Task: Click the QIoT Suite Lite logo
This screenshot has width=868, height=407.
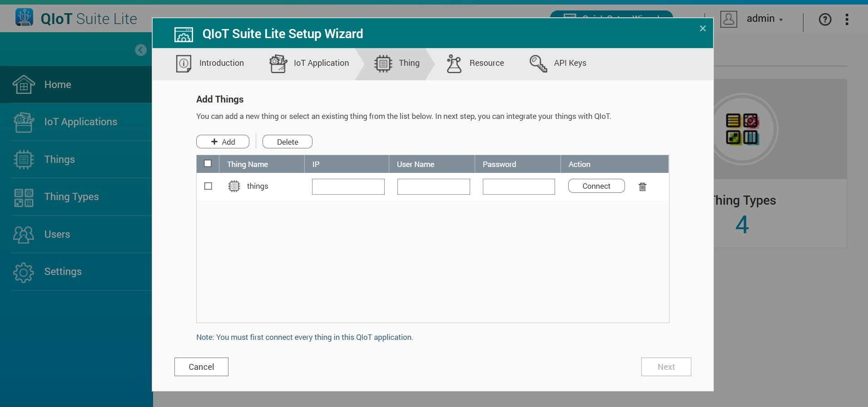Action: pyautogui.click(x=25, y=18)
